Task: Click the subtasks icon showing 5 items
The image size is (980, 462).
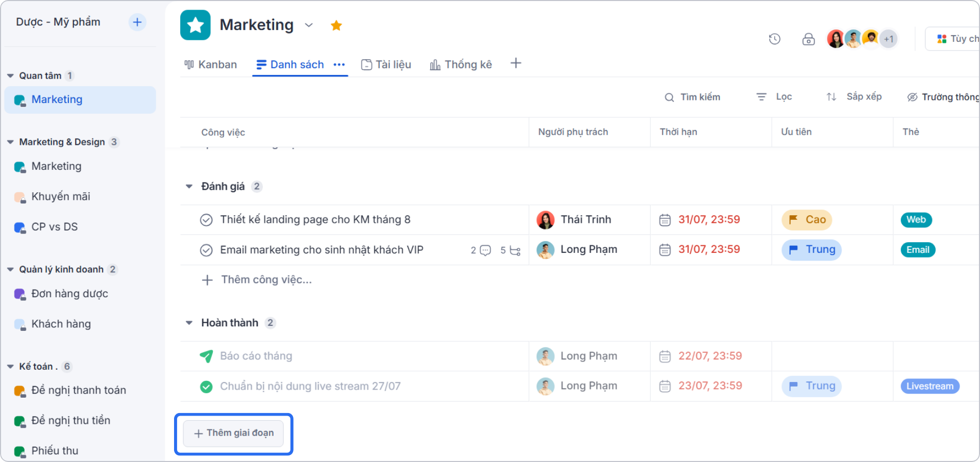Action: coord(514,250)
